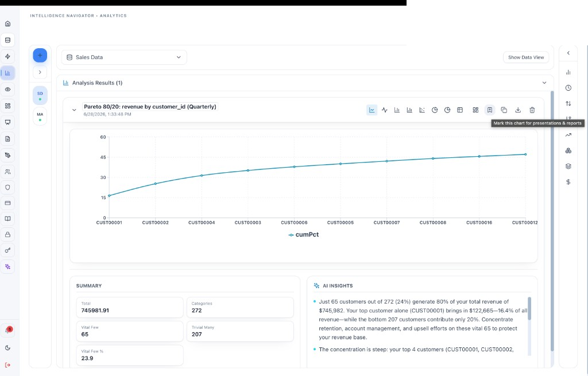Collapse the Analysis Results section chevron
588x376 pixels.
point(544,83)
